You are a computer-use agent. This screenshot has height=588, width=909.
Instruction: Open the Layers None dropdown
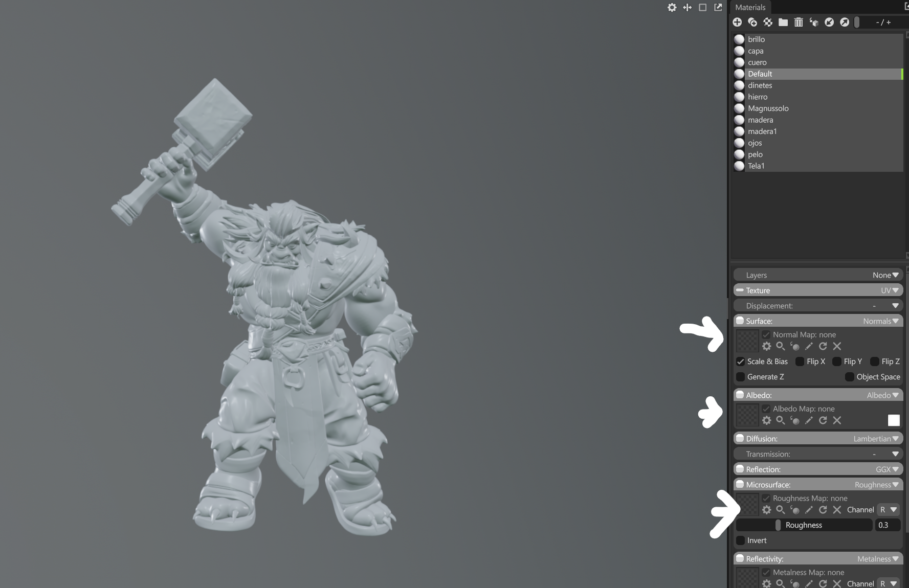pyautogui.click(x=885, y=275)
